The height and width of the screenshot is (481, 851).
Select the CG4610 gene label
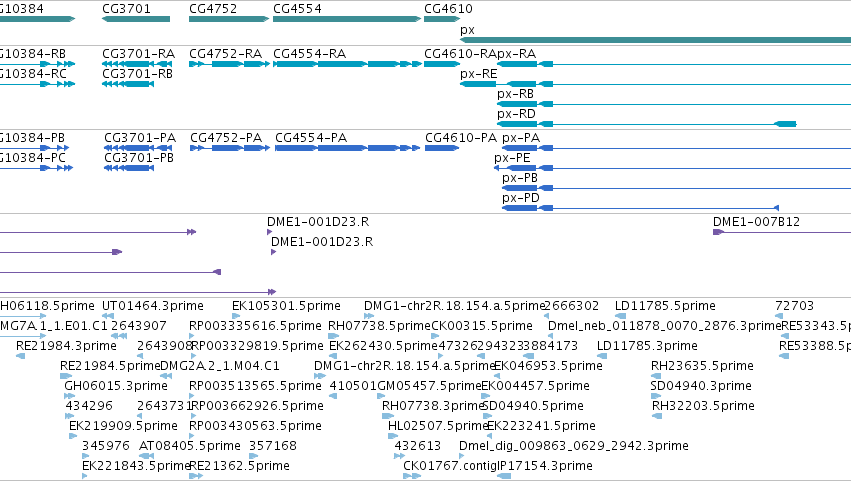tap(448, 9)
